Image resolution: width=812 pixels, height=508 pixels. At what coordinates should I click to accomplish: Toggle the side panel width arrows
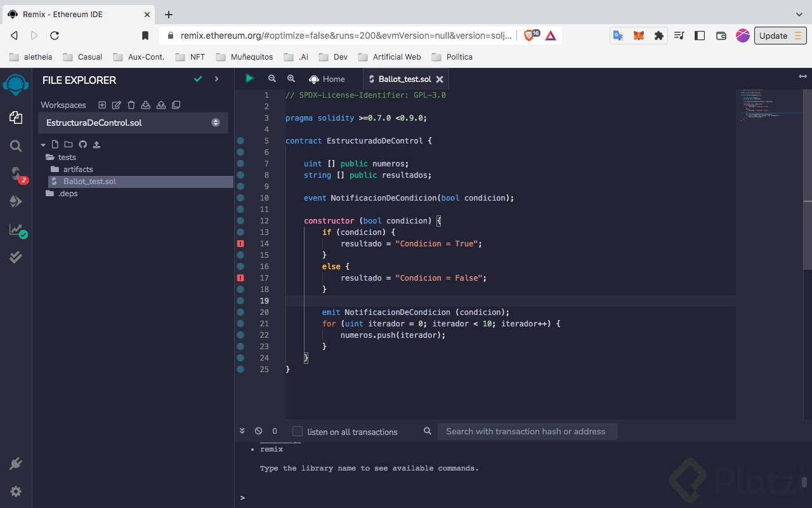pos(802,76)
